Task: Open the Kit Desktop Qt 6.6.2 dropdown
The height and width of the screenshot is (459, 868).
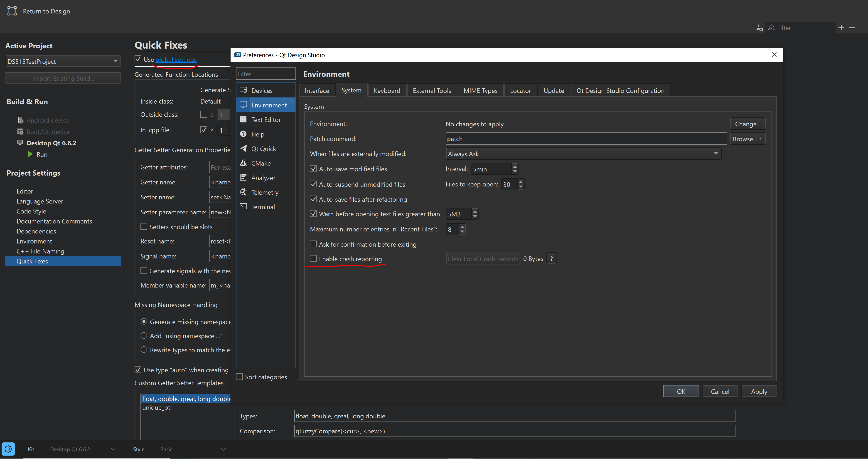Action: tap(83, 449)
